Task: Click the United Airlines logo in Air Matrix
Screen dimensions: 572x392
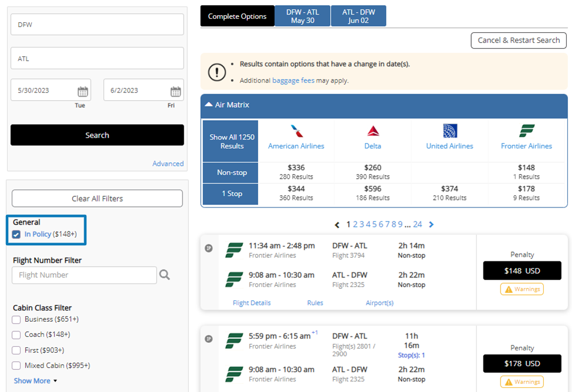Action: pos(450,131)
